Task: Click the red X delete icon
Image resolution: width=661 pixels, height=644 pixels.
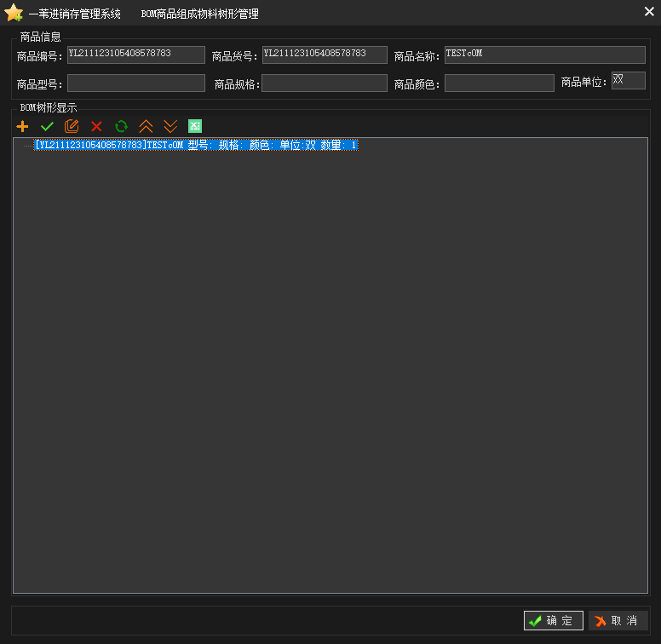Action: [x=96, y=126]
